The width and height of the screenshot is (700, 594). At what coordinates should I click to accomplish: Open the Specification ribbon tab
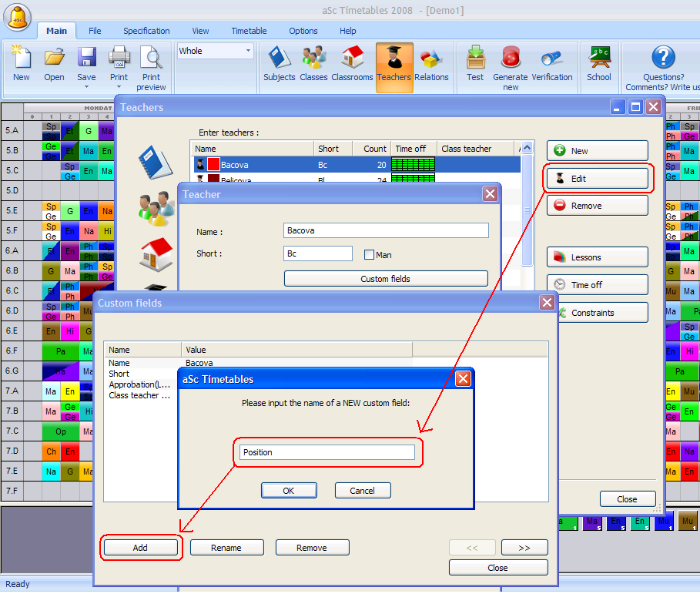146,31
